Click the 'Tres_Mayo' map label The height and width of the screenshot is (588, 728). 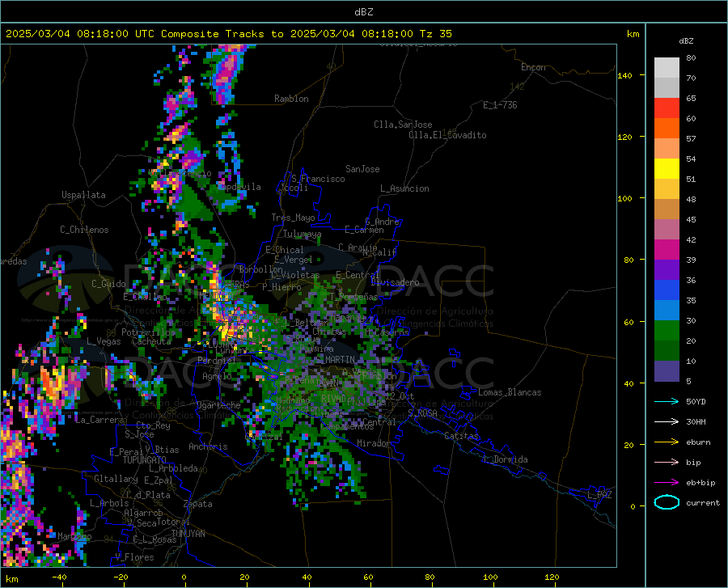[x=293, y=218]
